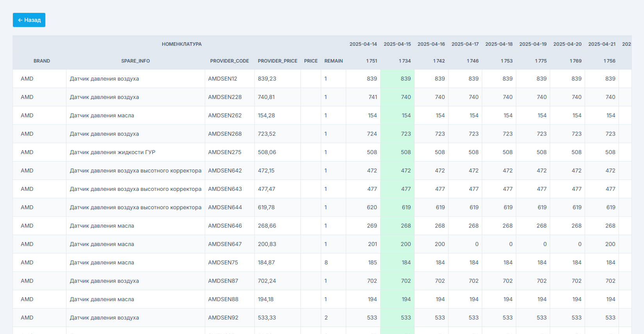Click the REMAIN column header
Viewport: 644px width, 334px height.
tap(333, 61)
